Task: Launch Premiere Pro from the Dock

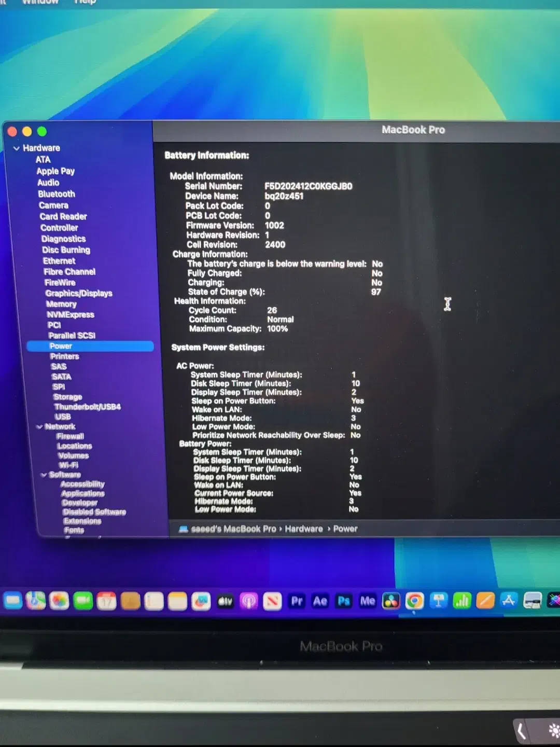Action: [297, 601]
